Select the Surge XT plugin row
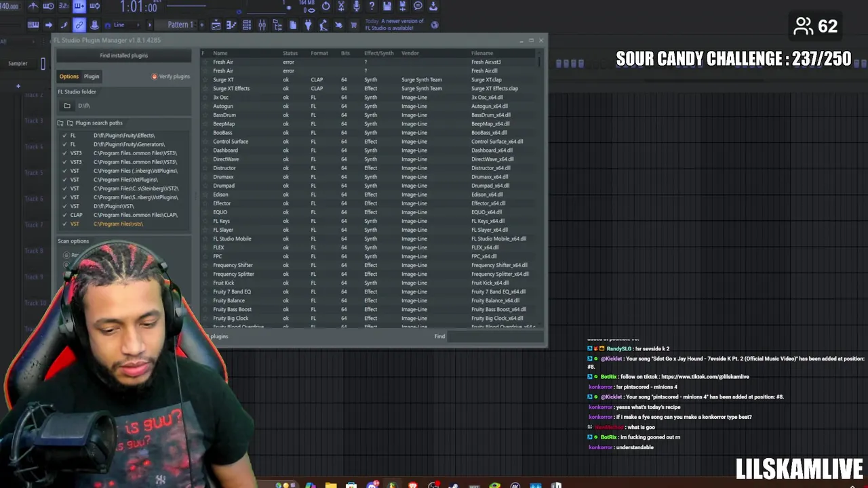 pos(370,80)
